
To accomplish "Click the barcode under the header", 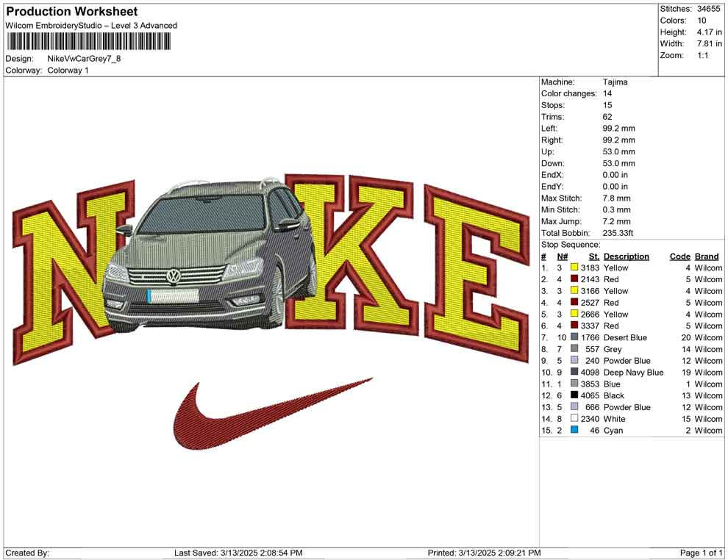I will click(89, 42).
